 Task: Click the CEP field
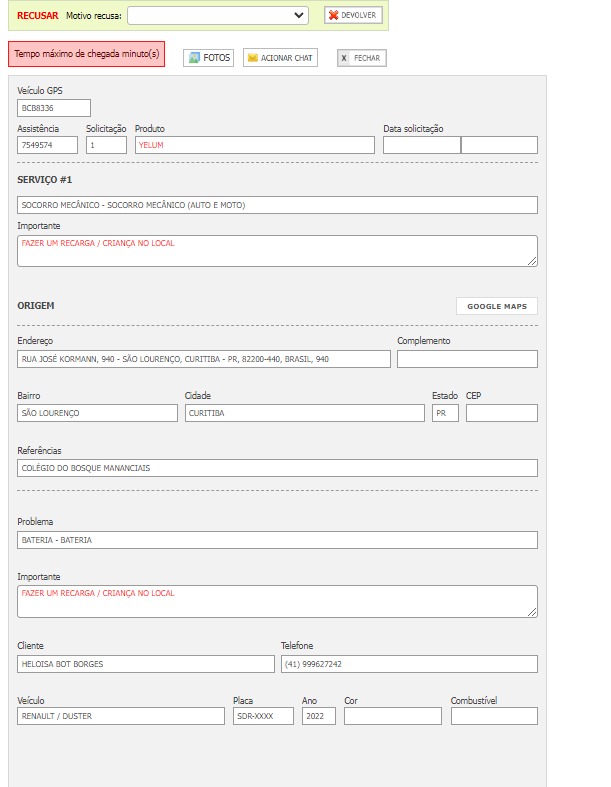pos(502,413)
